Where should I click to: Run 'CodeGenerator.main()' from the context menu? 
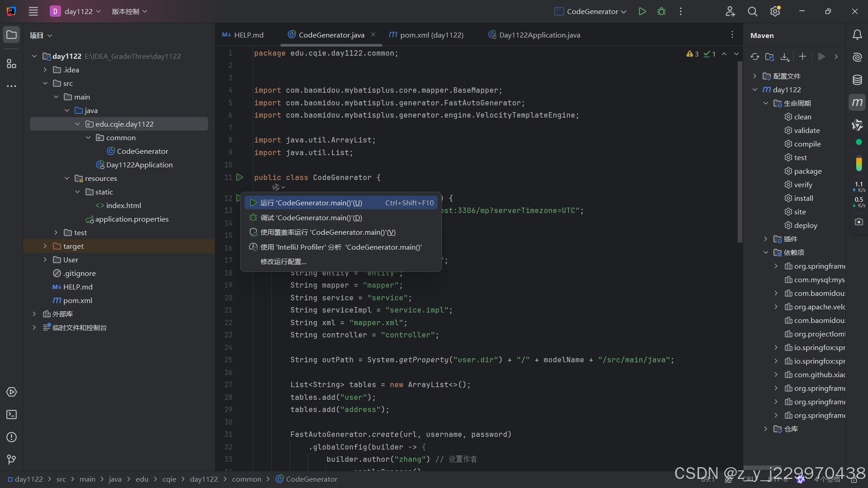[312, 203]
